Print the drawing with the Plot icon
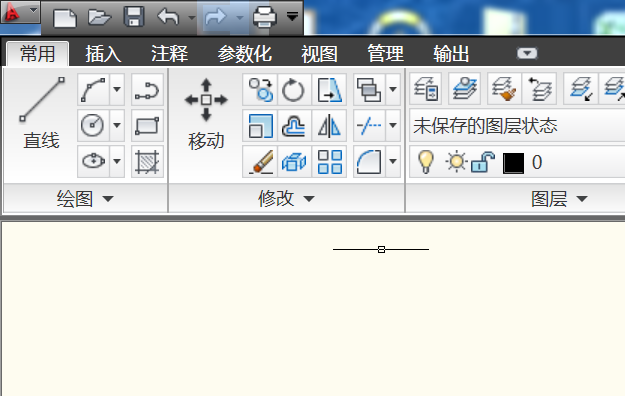Screen dimensions: 625x396 point(265,17)
